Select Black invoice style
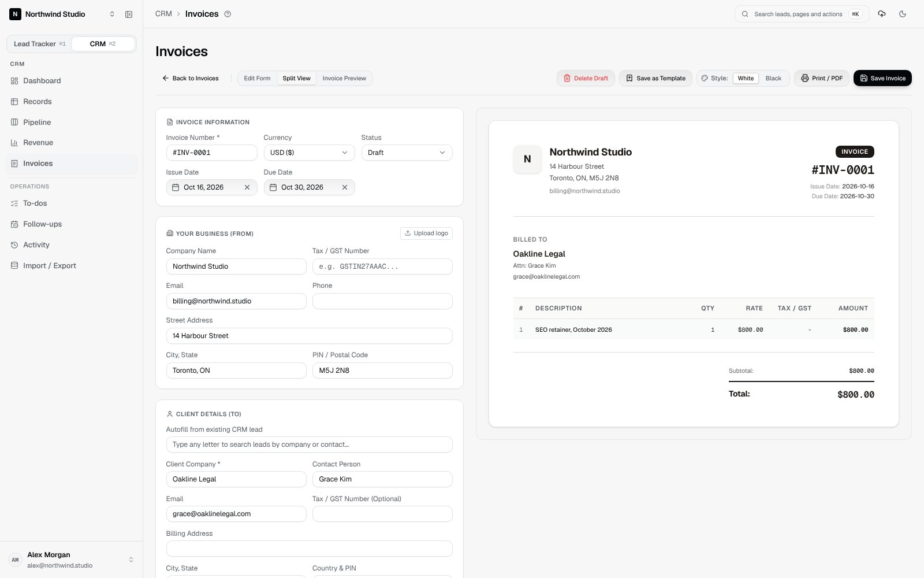 (x=773, y=79)
